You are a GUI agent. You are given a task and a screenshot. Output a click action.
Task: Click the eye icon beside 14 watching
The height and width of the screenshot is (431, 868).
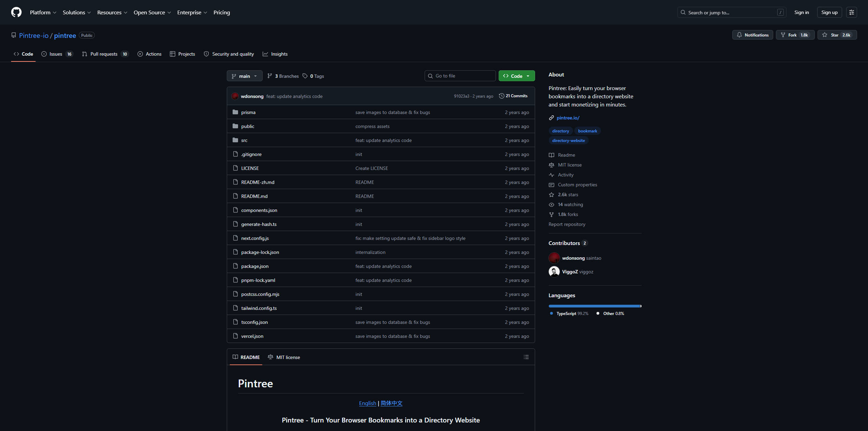(551, 204)
